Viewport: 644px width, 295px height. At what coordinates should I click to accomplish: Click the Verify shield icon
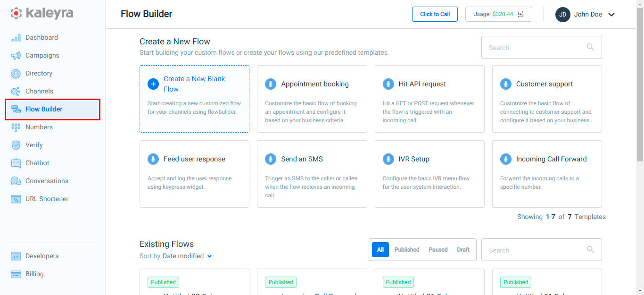(16, 145)
